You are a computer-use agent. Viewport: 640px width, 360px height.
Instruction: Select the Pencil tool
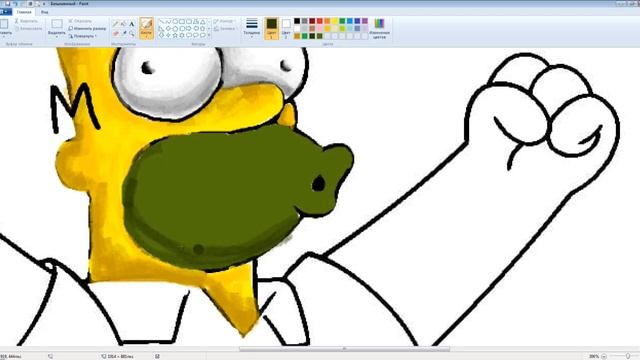coord(115,24)
